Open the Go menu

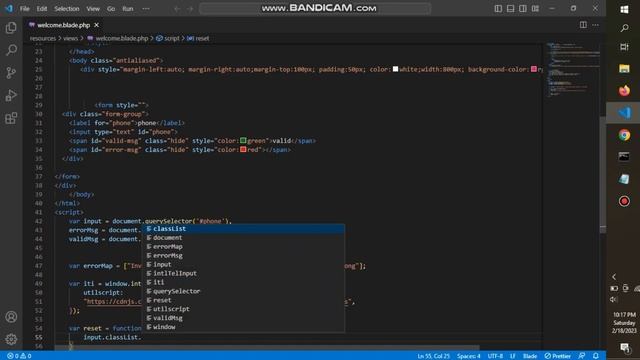point(111,9)
